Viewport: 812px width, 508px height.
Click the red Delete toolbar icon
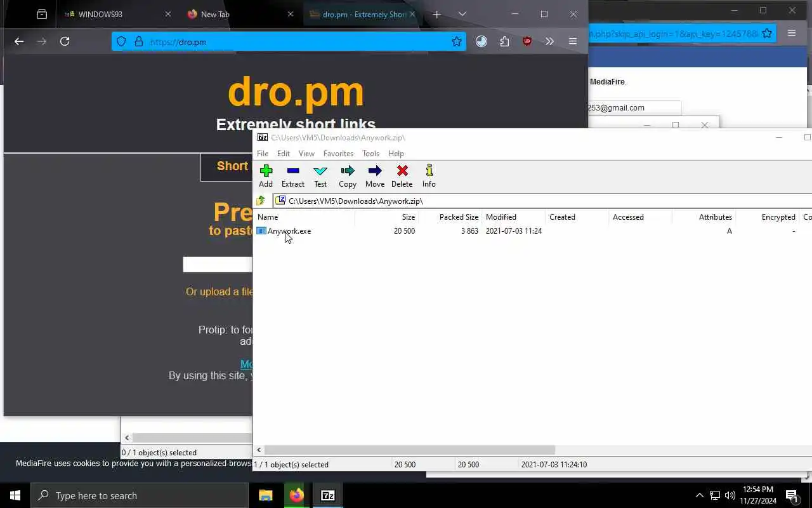tap(402, 176)
